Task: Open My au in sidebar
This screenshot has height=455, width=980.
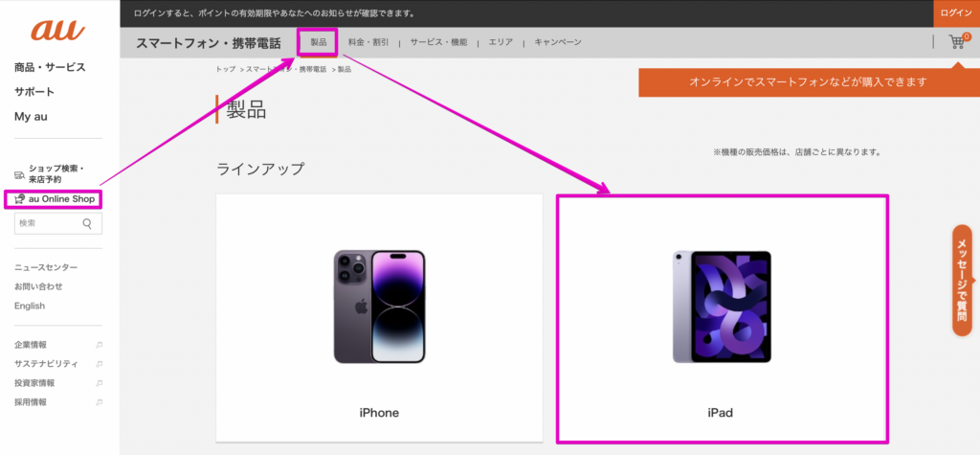Action: 31,117
